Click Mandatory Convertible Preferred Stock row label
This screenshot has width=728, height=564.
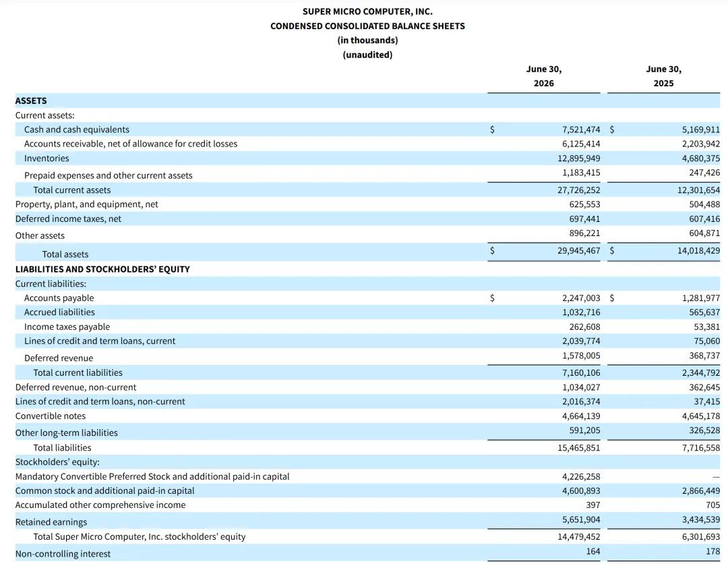tap(152, 477)
